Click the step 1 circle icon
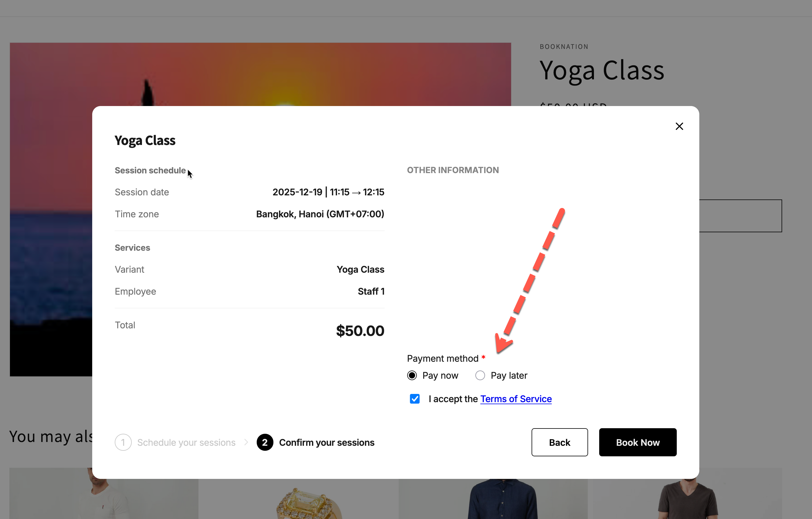 pos(123,442)
